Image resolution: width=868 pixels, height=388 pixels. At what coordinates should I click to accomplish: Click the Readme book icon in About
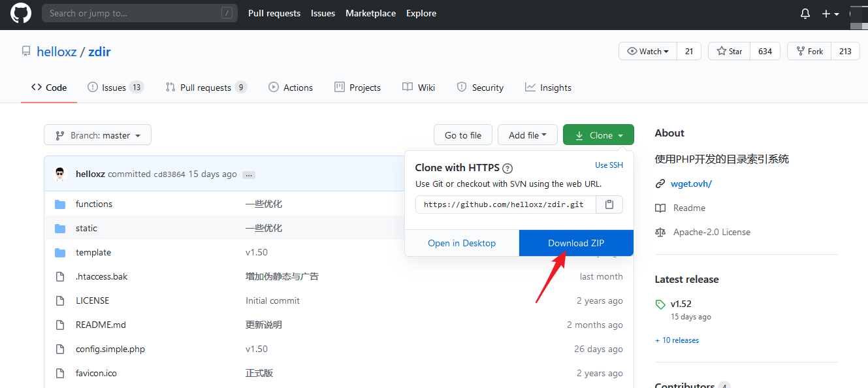[660, 208]
